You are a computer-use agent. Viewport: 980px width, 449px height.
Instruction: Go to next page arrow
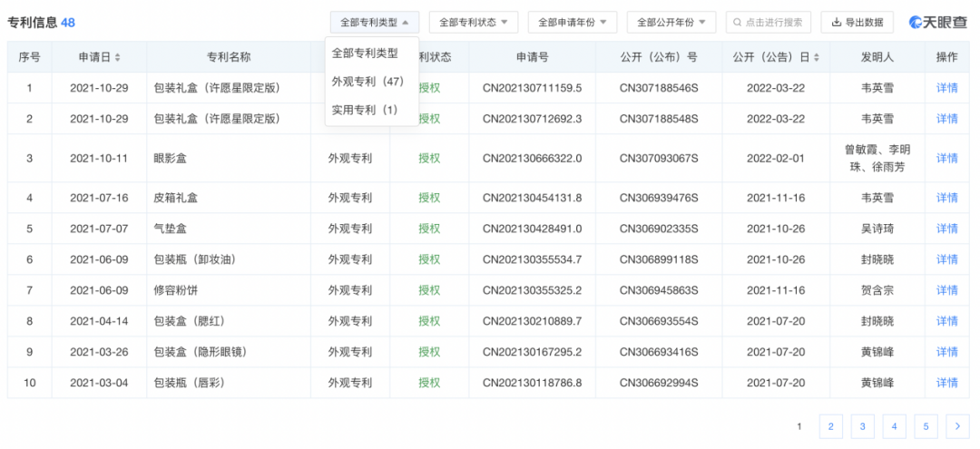pyautogui.click(x=957, y=425)
